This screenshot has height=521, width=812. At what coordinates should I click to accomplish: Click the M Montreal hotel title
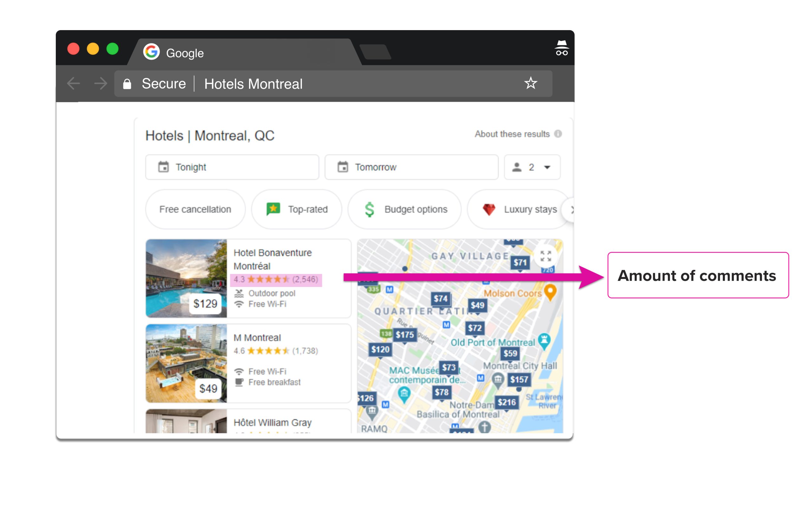(x=257, y=338)
